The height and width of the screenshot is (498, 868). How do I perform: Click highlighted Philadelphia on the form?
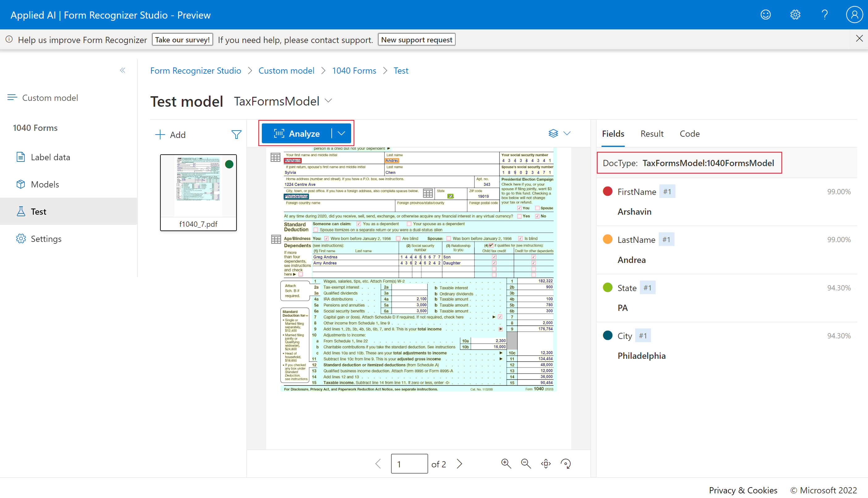296,196
